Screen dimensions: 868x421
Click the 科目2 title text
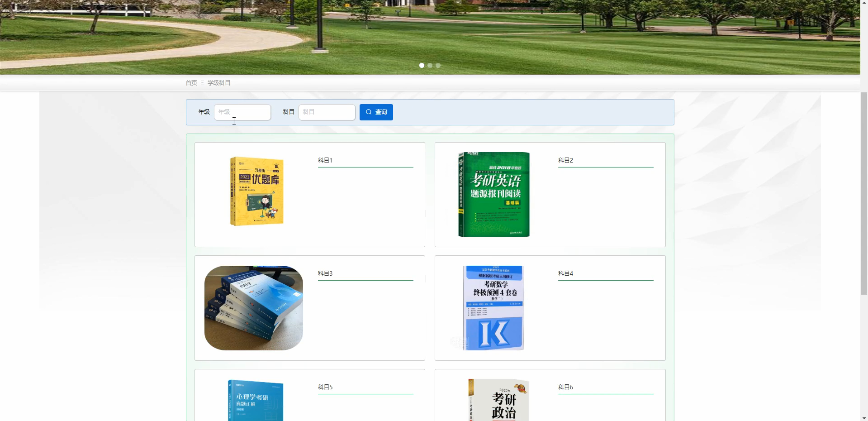[565, 160]
